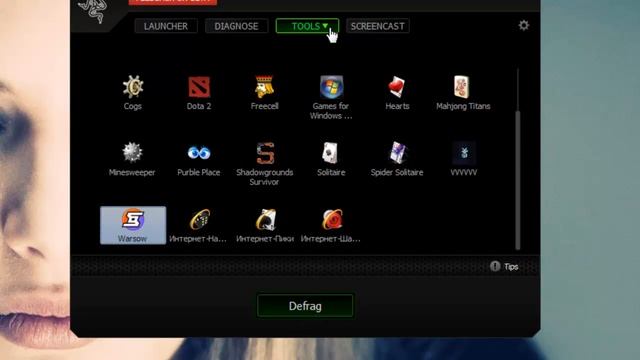Open the VVVVVV game icon
Screen dimensions: 640x360
click(464, 153)
